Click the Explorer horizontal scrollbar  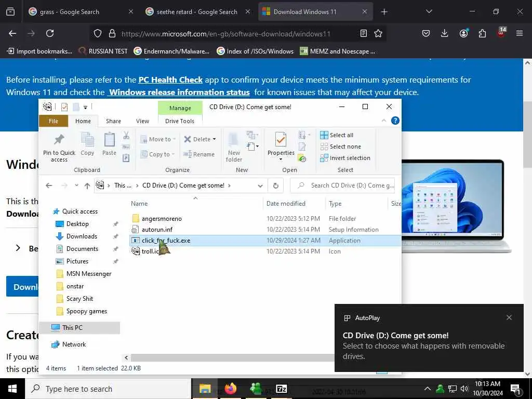(x=233, y=357)
